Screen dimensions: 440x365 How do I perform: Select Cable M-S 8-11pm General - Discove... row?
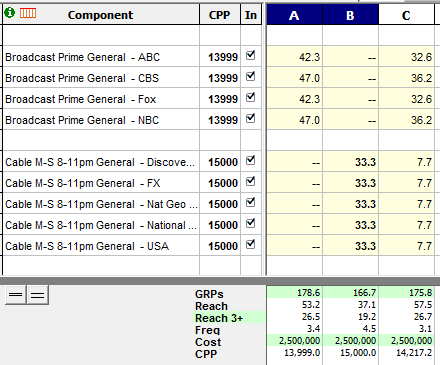coord(100,162)
